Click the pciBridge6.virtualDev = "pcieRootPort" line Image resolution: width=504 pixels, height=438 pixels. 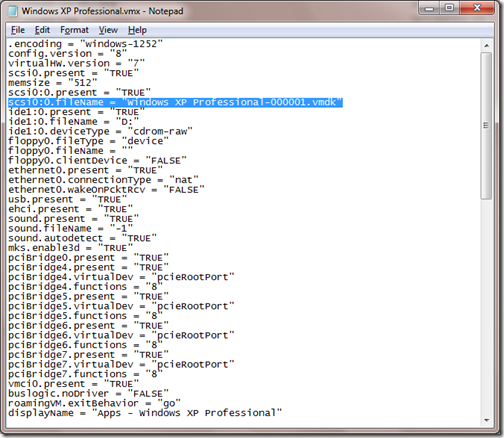coord(121,335)
